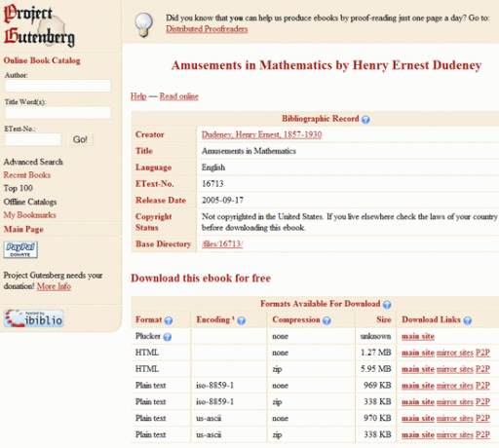Focus the Title Word(s) input field
The width and height of the screenshot is (499, 448).
coord(58,113)
